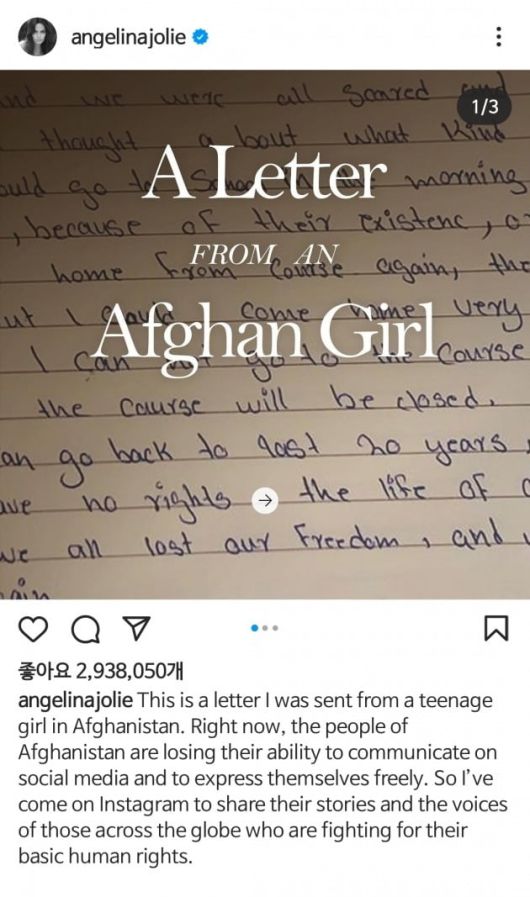Screen dimensions: 530x897
Task: Jump to the second carousel dot
Action: coord(266,628)
